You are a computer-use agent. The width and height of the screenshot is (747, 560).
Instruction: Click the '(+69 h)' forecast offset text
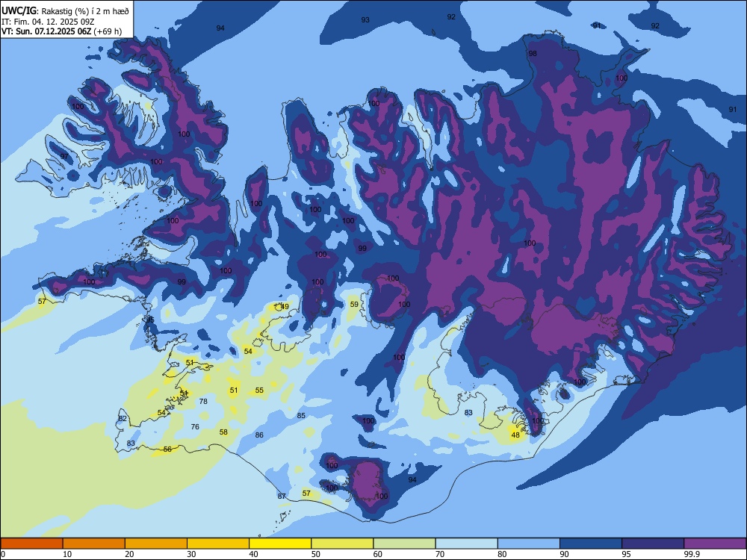pos(108,32)
